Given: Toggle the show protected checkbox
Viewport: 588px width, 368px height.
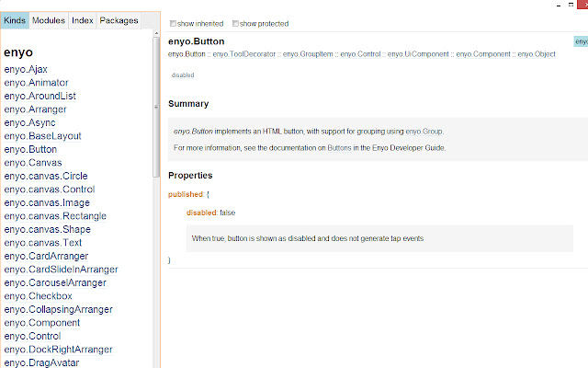Looking at the screenshot, I should pyautogui.click(x=236, y=23).
